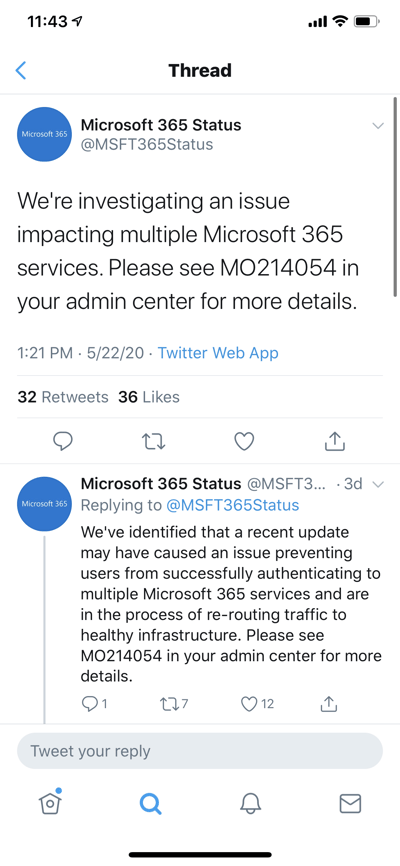The height and width of the screenshot is (866, 400).
Task: Open the Home tab in bottom bar
Action: tap(50, 802)
